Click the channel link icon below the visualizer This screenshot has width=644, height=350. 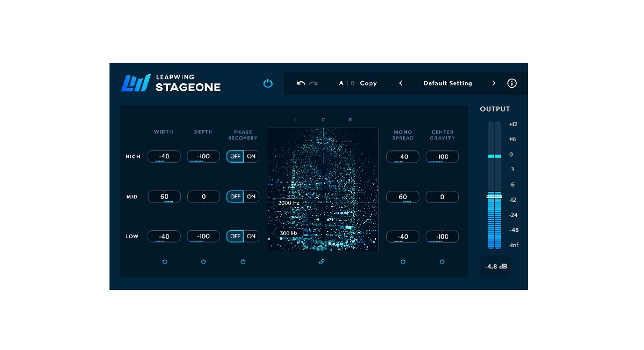[x=321, y=261]
